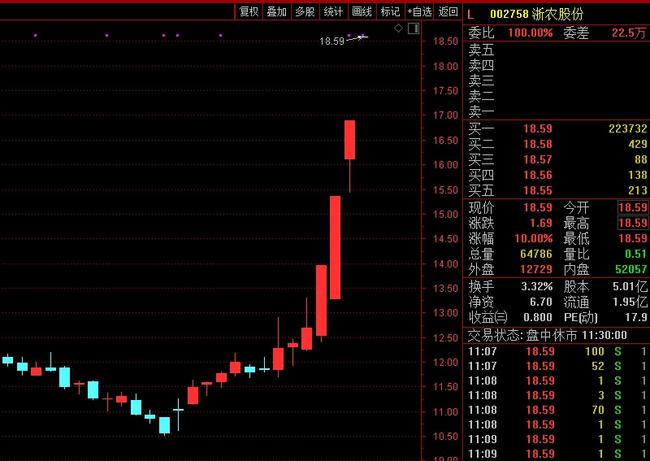The image size is (650, 461).
Task: Add stock to 自选 watchlist
Action: point(420,12)
